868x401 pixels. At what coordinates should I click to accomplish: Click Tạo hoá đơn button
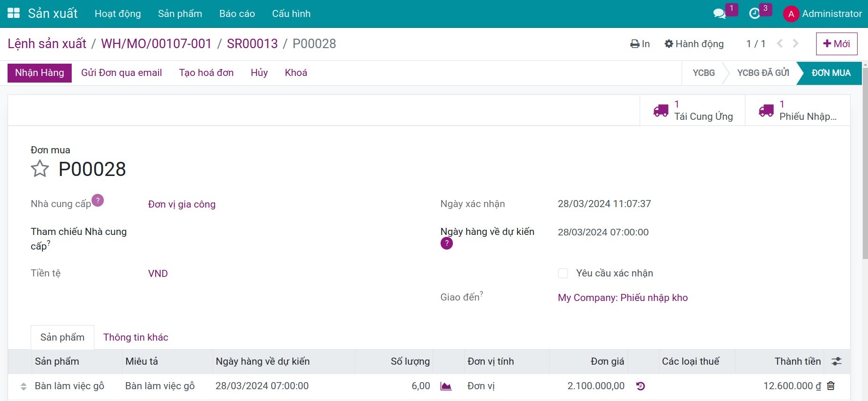tap(207, 73)
